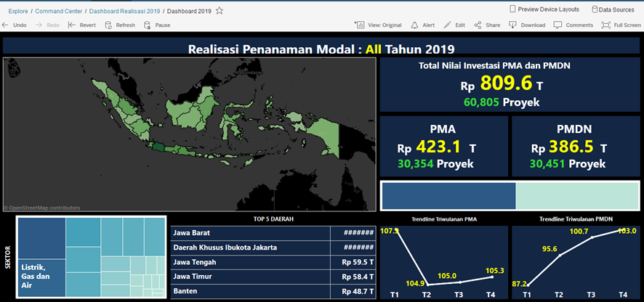Click the Revert icon in toolbar
Viewport: 644px width, 302px height.
click(72, 25)
